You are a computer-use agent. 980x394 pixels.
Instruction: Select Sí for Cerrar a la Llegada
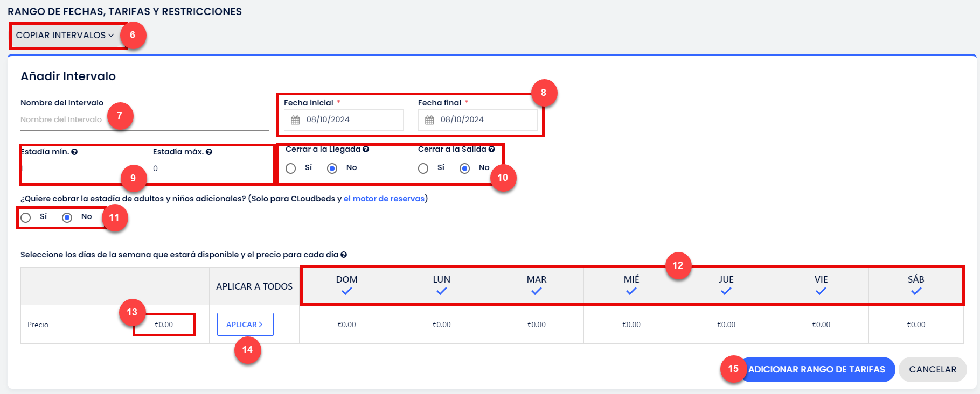click(291, 168)
